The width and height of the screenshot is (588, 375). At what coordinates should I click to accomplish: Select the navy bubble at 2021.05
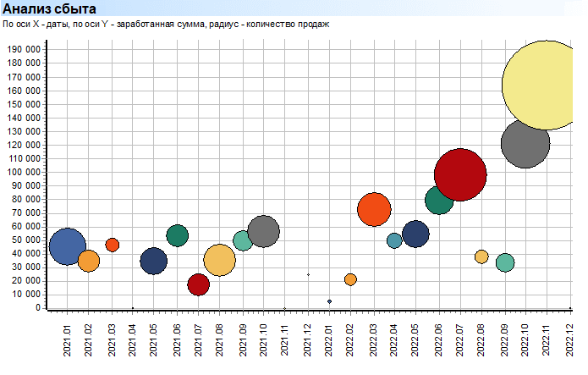pyautogui.click(x=153, y=261)
